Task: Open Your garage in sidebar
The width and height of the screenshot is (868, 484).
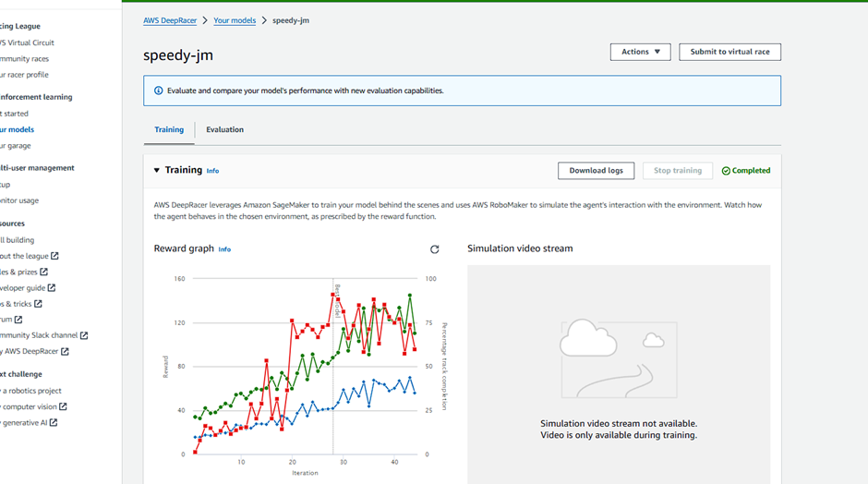Action: 16,146
